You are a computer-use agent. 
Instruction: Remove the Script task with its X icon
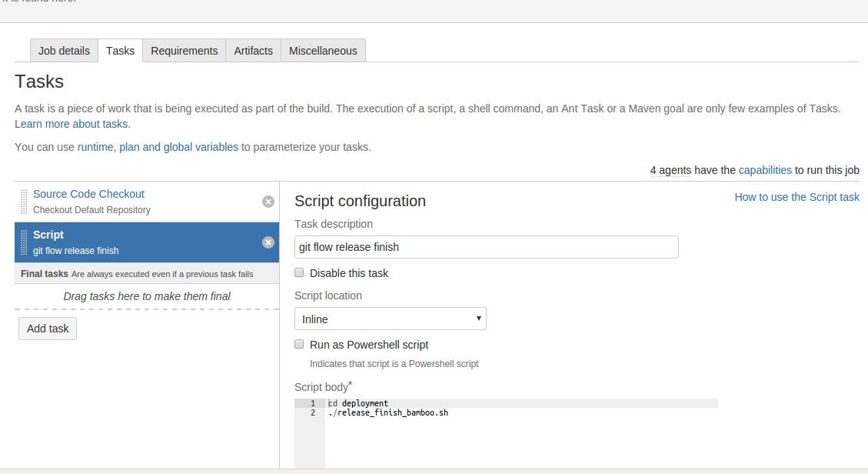(x=268, y=242)
